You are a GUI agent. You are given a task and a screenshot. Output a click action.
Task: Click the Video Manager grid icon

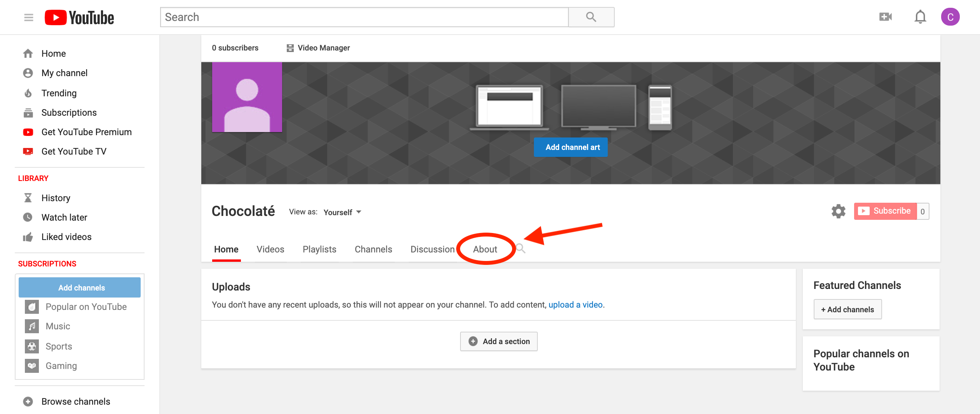pyautogui.click(x=290, y=48)
